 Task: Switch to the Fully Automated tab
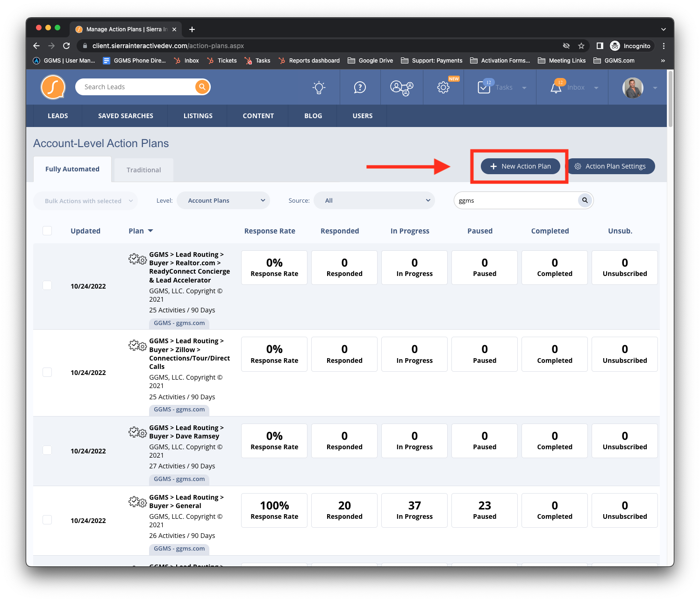pos(72,169)
